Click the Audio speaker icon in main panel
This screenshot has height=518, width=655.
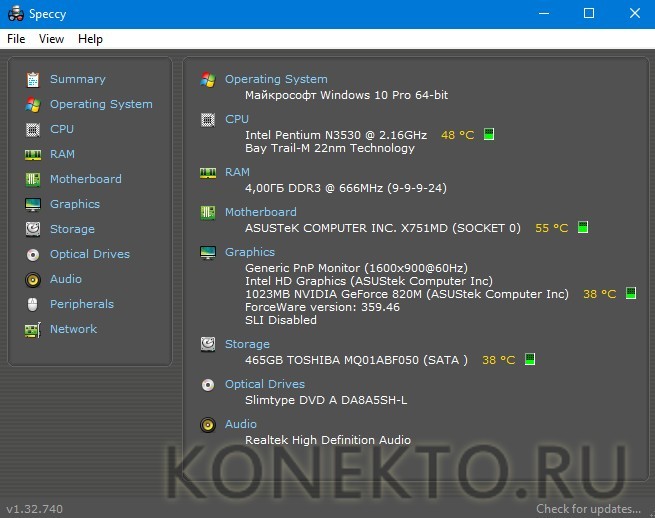(208, 425)
